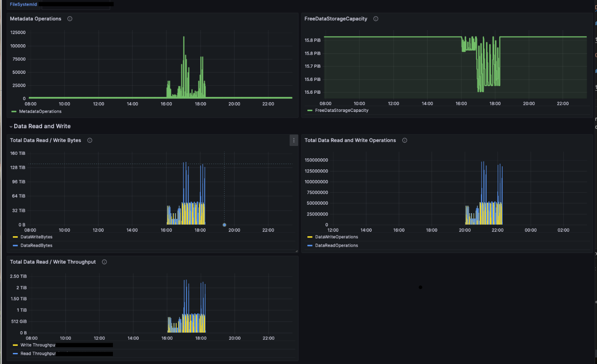Click resize handle of Read / Write Bytes panel

point(296,251)
